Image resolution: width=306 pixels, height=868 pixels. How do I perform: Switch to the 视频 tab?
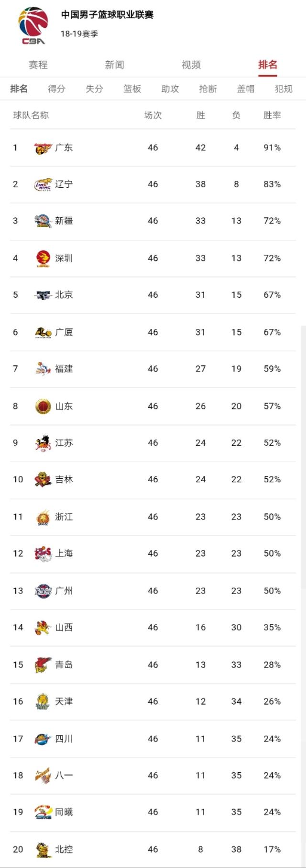click(191, 65)
